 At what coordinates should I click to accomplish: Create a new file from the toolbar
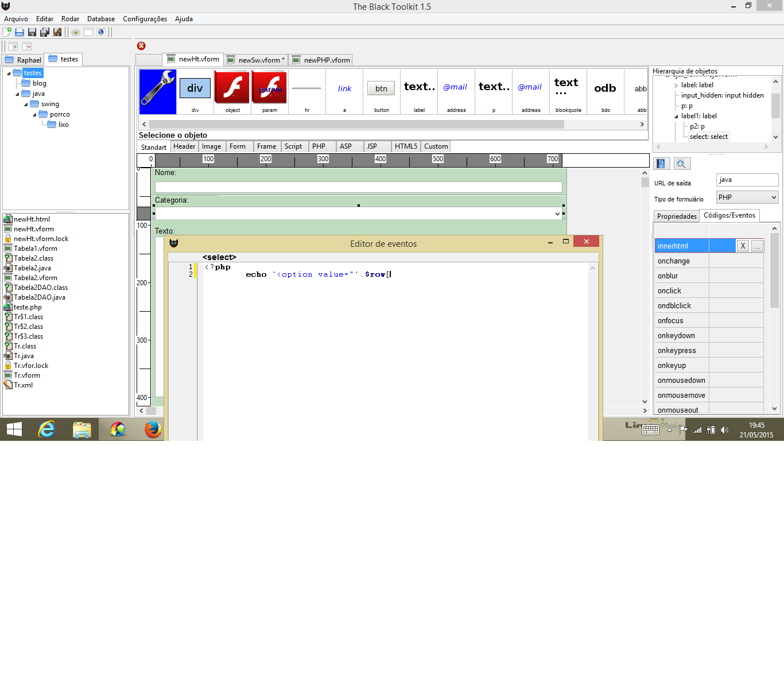(x=7, y=32)
